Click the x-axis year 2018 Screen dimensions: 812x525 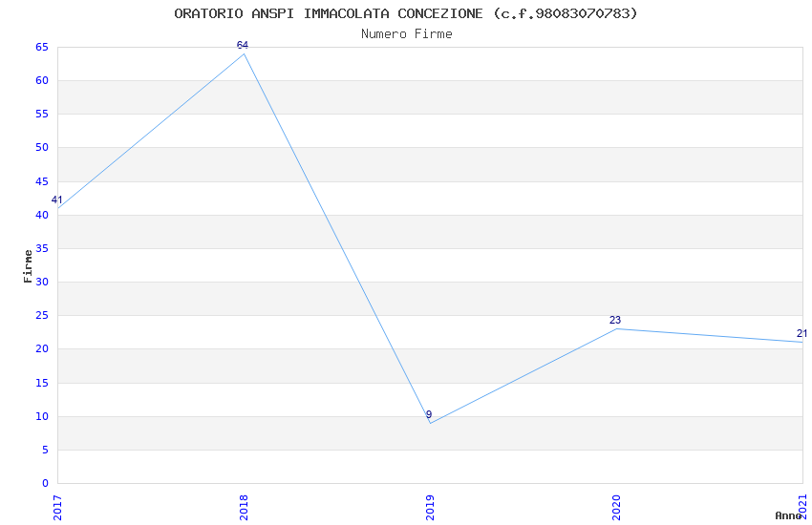coord(244,508)
